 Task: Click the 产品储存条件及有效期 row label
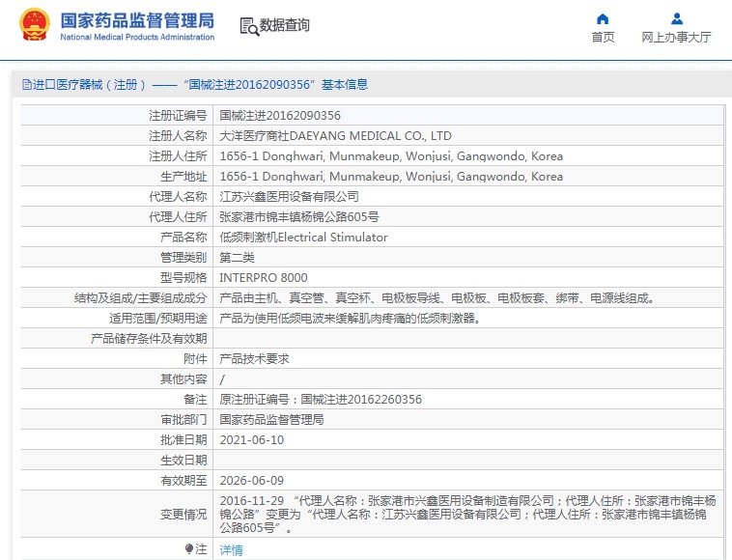(149, 338)
